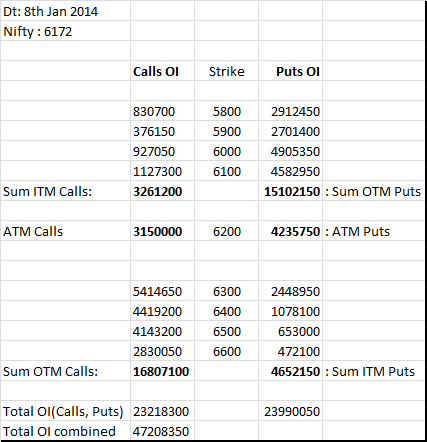Select the sum OTM puts value 15102150

(x=290, y=191)
